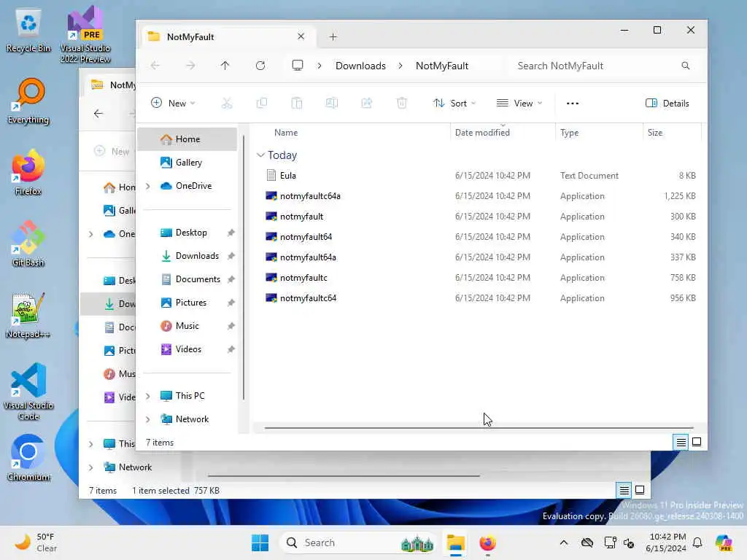The height and width of the screenshot is (560, 747).
Task: Open Chromium desktop shortcut
Action: (x=28, y=458)
